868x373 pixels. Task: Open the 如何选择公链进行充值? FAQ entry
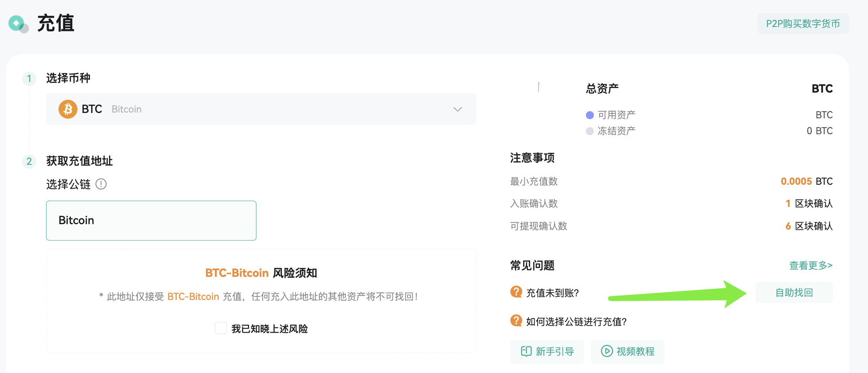click(x=576, y=322)
